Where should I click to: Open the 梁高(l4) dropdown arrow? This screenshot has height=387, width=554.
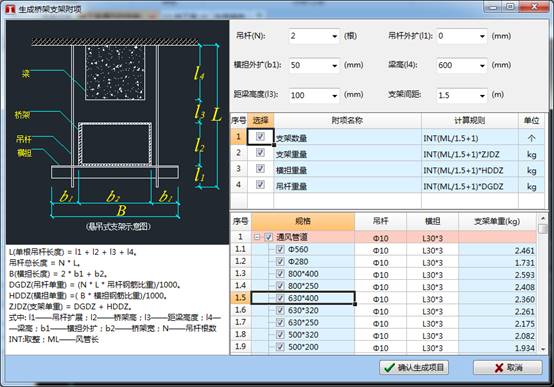[482, 65]
